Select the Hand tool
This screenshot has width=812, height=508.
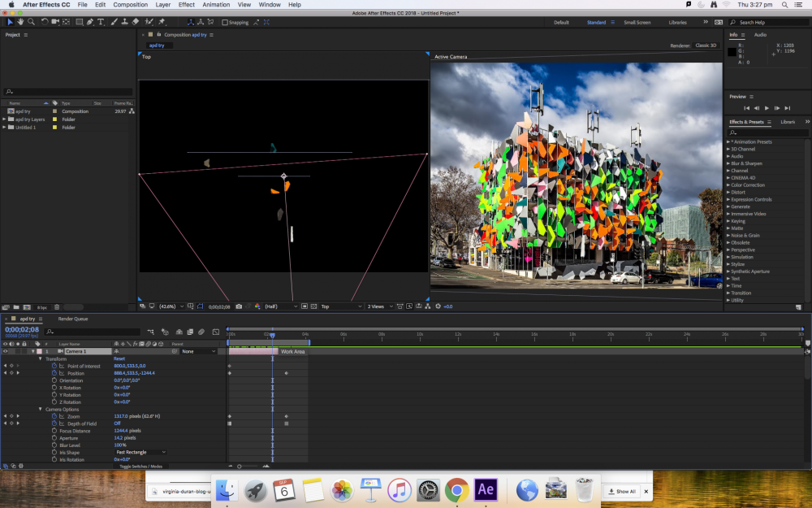pos(20,22)
